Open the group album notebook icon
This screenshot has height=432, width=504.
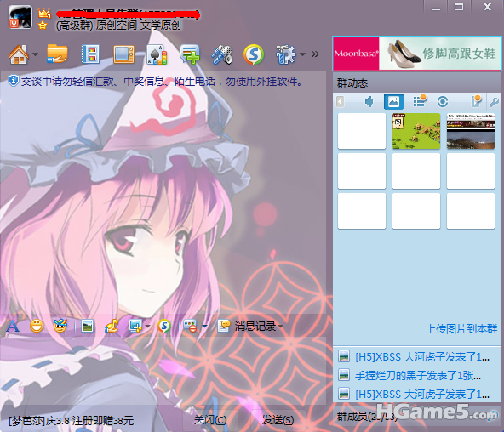click(x=90, y=54)
